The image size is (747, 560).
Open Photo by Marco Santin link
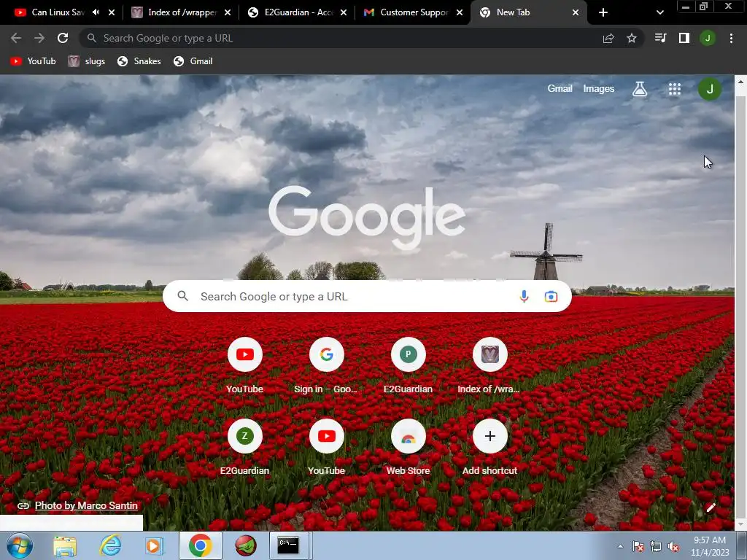click(x=86, y=505)
